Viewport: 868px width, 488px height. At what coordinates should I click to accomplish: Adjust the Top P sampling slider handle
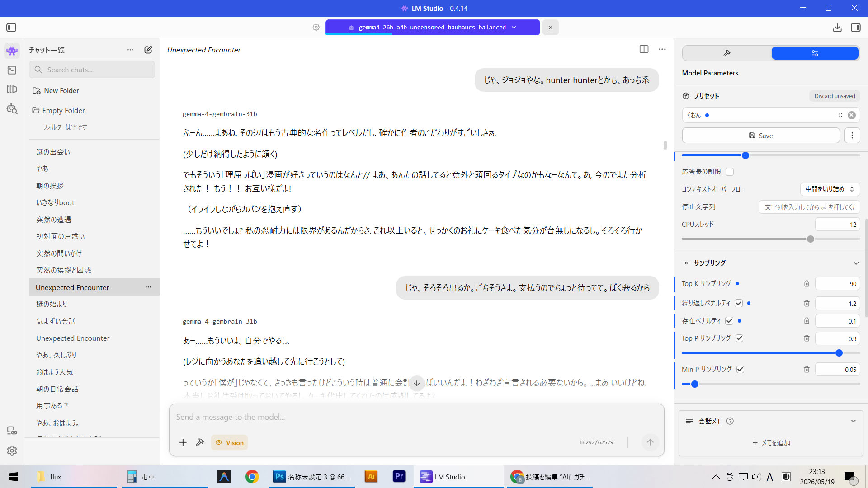(x=839, y=353)
